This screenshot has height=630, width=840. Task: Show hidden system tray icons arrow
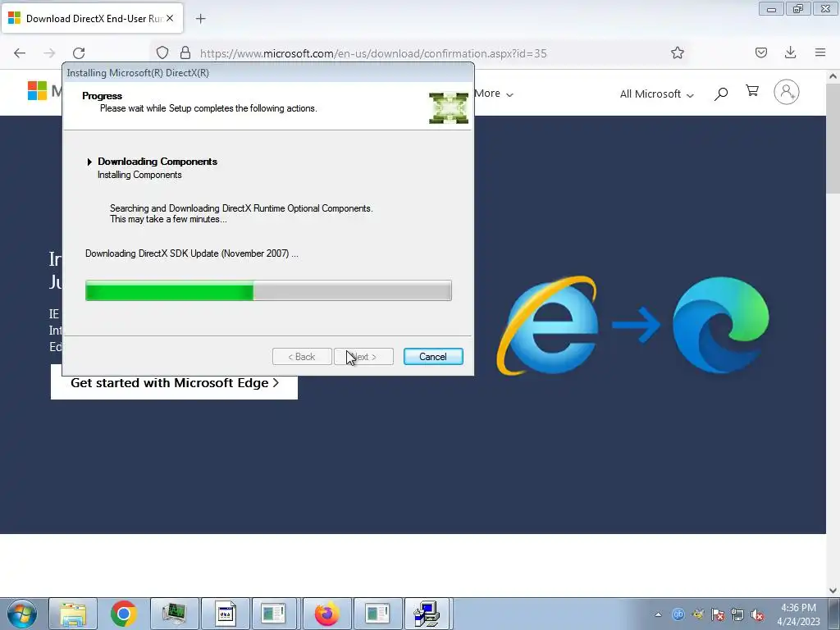tap(658, 614)
